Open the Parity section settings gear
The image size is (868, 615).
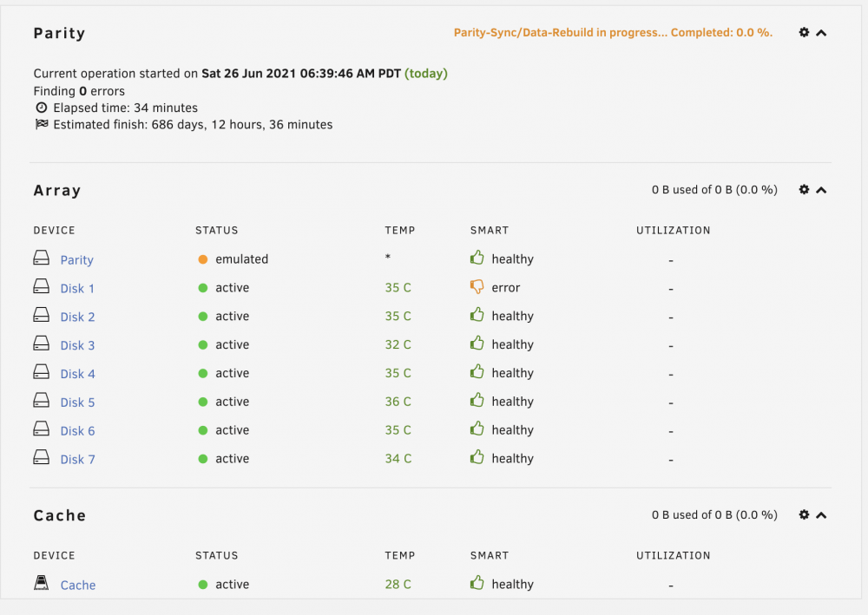pyautogui.click(x=804, y=33)
